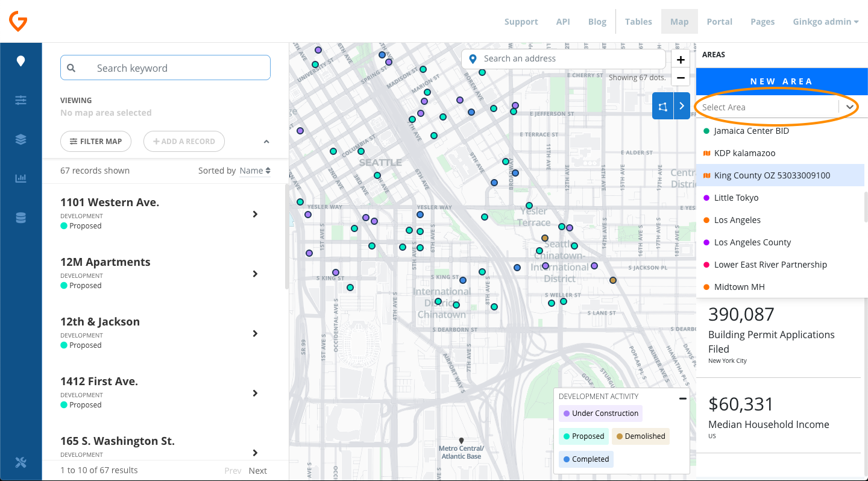
Task: Open 1101 Western Ave. record arrow
Action: point(256,214)
